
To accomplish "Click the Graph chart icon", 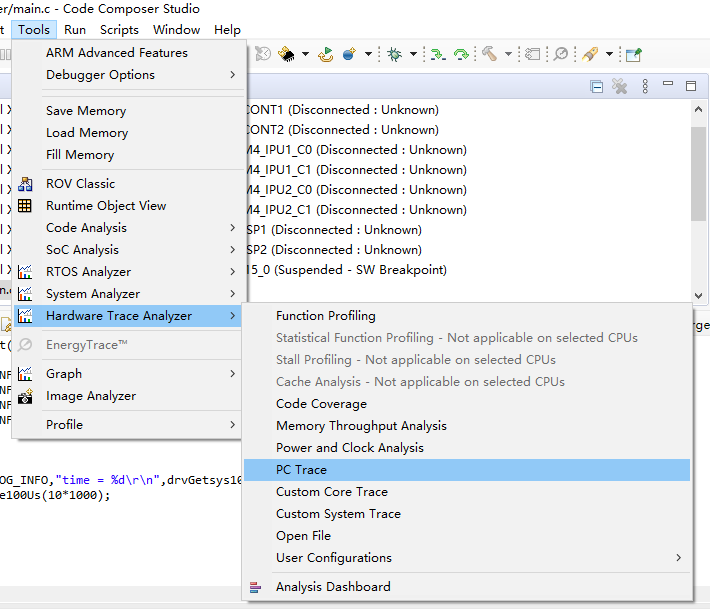I will pos(25,374).
